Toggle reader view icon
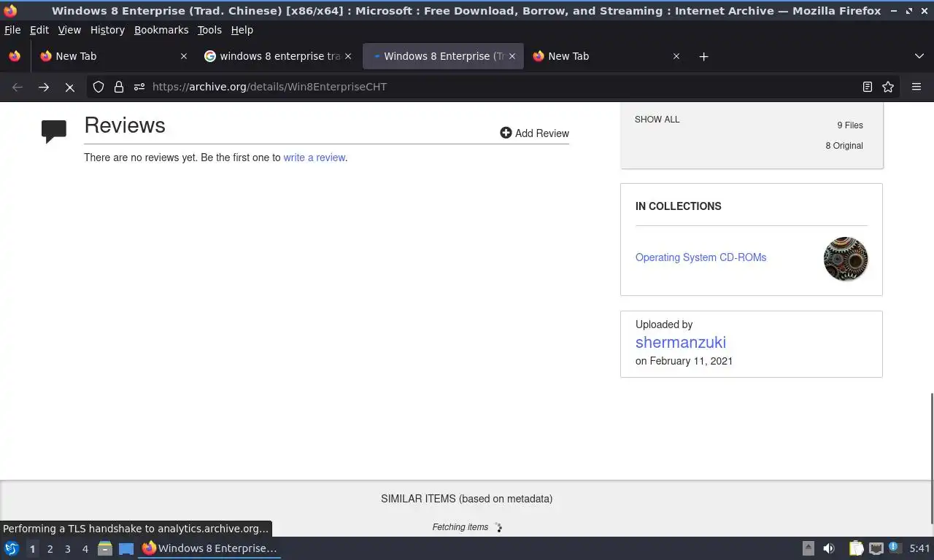934x560 pixels. click(868, 87)
